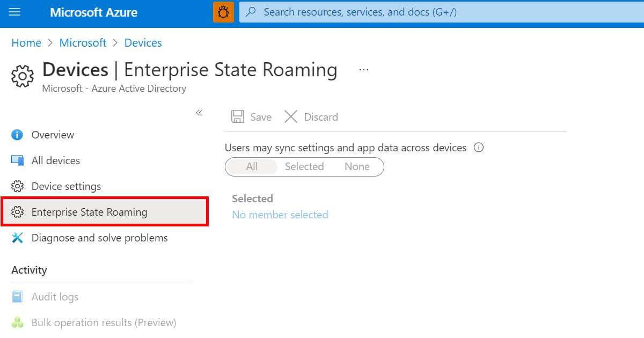Navigate to Home breadcrumb
Viewport: 644px width, 338px height.
click(26, 42)
